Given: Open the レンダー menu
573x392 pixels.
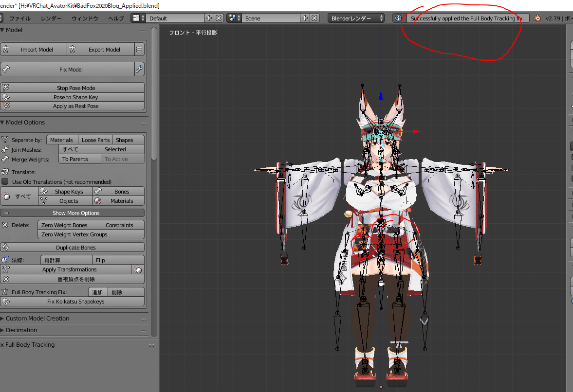Looking at the screenshot, I should click(51, 18).
